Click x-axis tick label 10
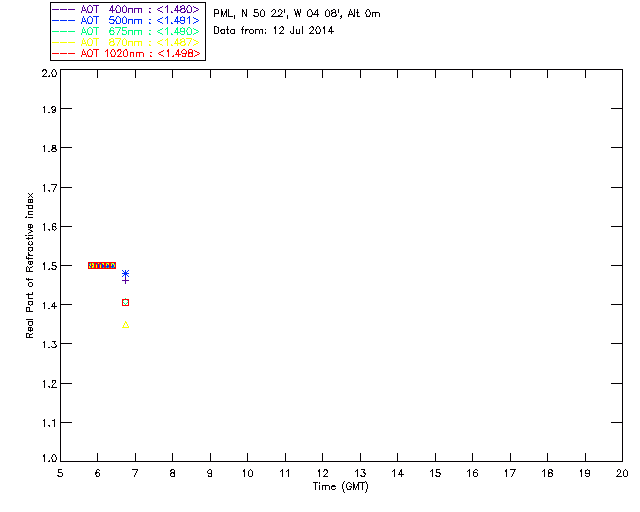 coord(247,473)
